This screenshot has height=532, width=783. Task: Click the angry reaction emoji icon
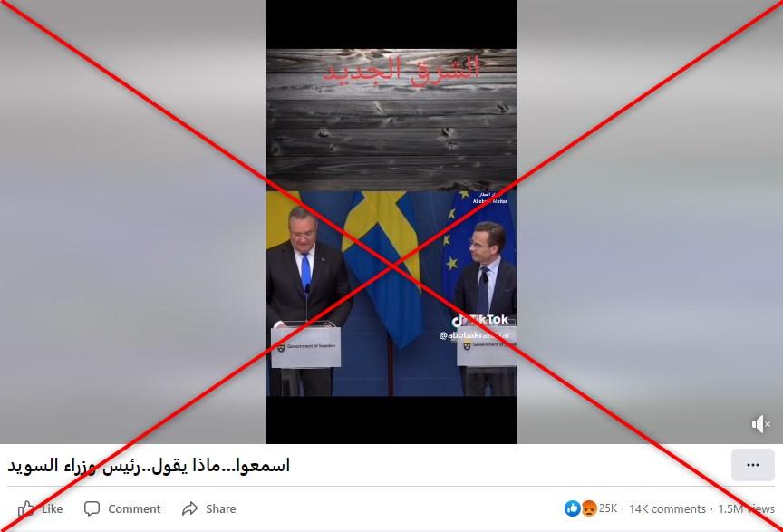point(589,508)
